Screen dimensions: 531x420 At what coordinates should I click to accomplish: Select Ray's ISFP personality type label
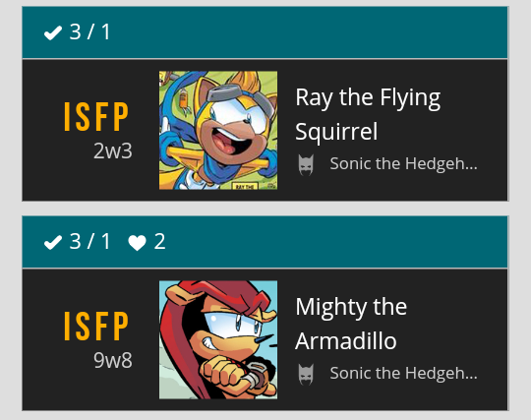(96, 116)
